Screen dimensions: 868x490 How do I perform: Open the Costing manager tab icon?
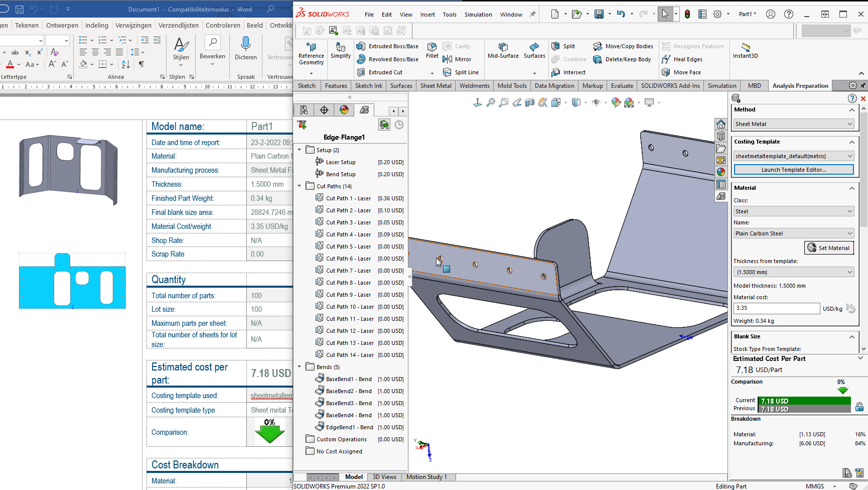364,110
